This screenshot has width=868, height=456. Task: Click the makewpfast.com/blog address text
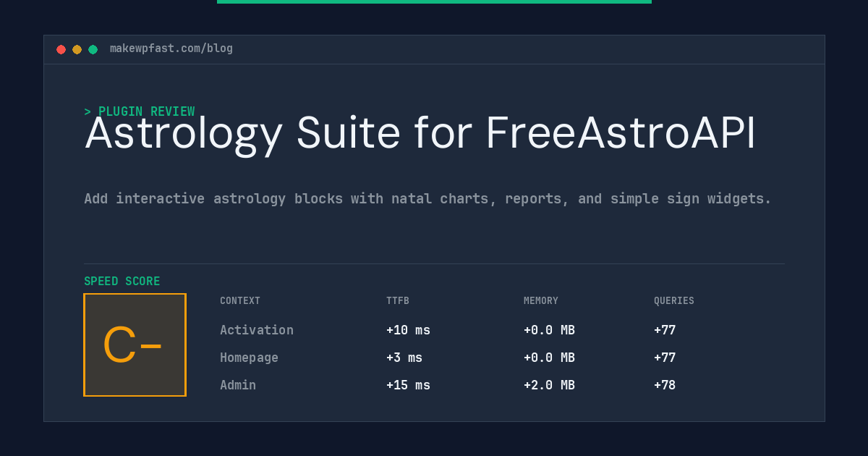click(x=171, y=48)
